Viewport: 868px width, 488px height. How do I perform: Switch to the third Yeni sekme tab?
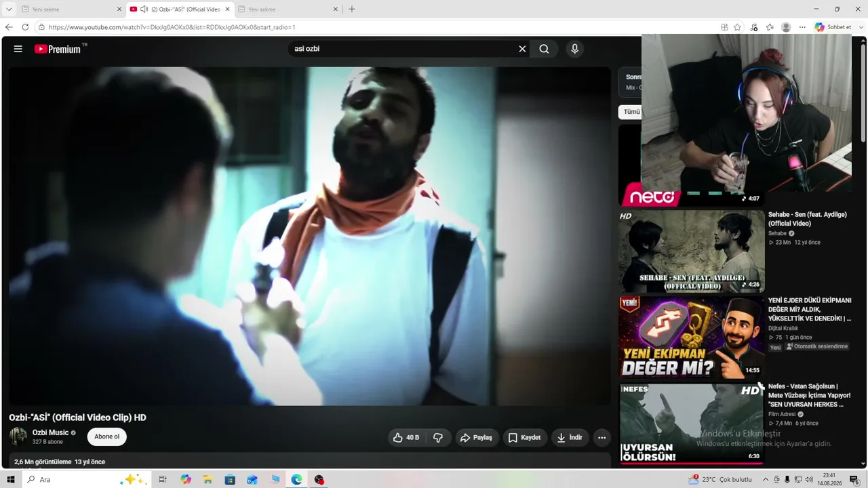pyautogui.click(x=288, y=9)
